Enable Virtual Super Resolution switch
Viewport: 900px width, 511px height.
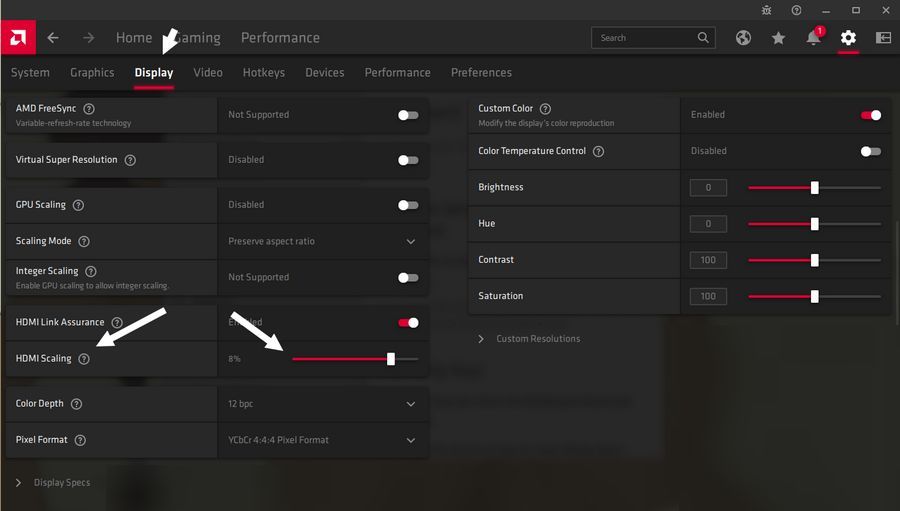(x=408, y=160)
